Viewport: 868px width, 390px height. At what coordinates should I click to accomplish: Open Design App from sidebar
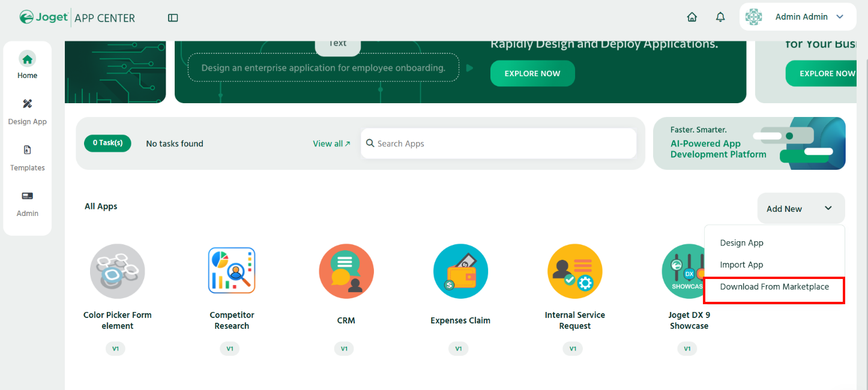(x=27, y=104)
